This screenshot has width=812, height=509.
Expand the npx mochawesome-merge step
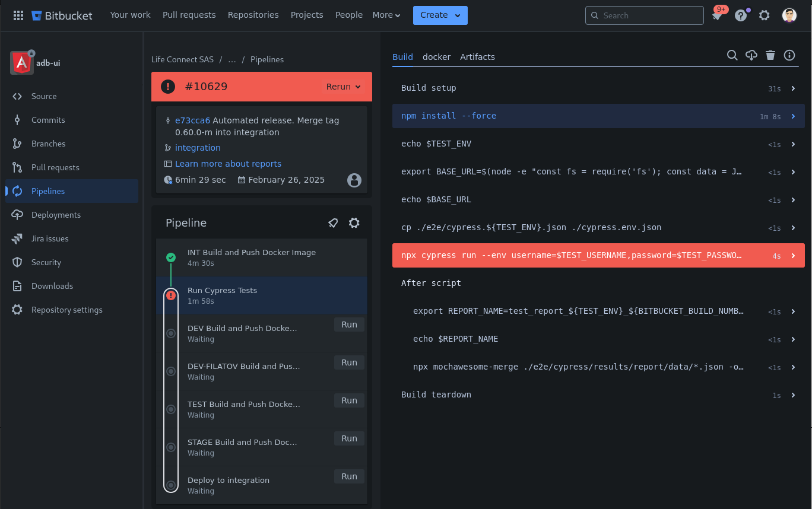point(598,367)
